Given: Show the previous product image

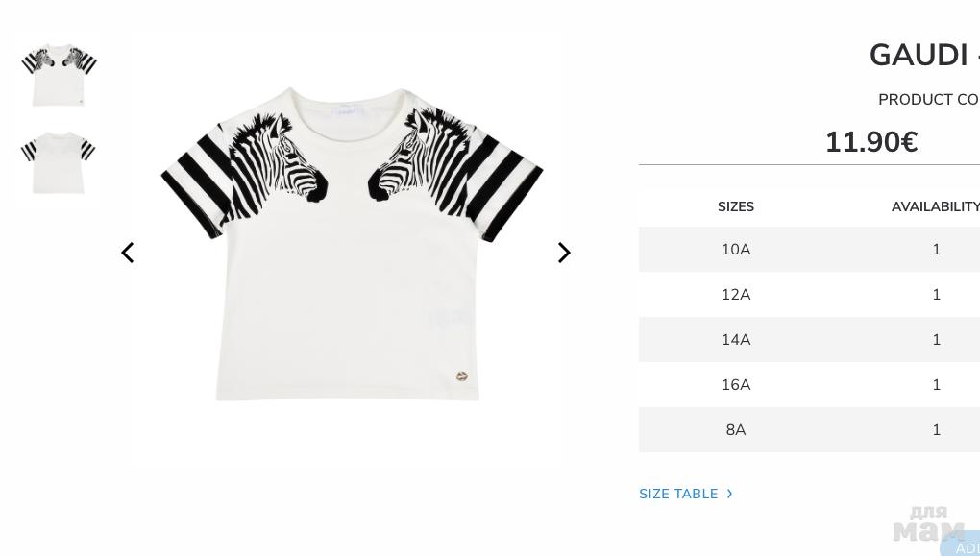Looking at the screenshot, I should click(128, 253).
